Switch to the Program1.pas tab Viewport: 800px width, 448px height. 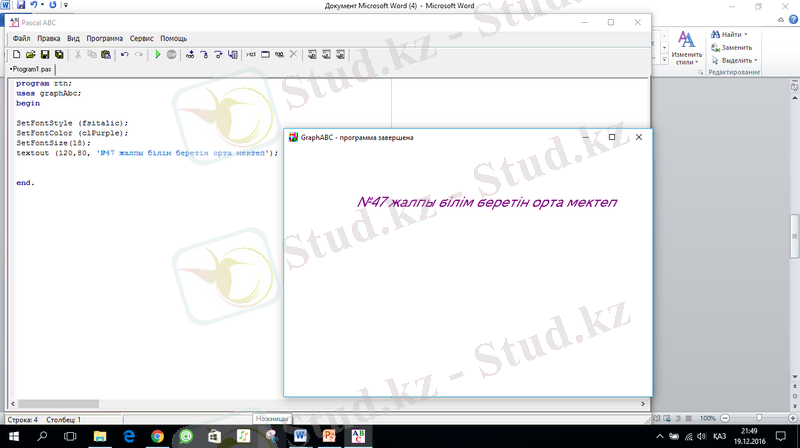(x=30, y=70)
